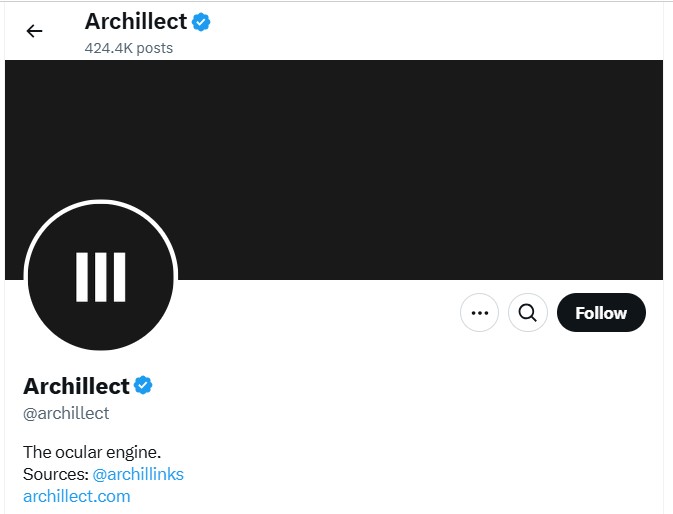
Task: Click the 'Sources:' label in the bio
Action: [x=55, y=474]
